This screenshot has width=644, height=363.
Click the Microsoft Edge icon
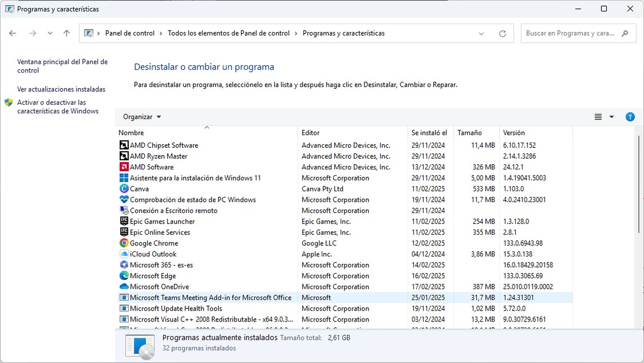[x=124, y=276]
